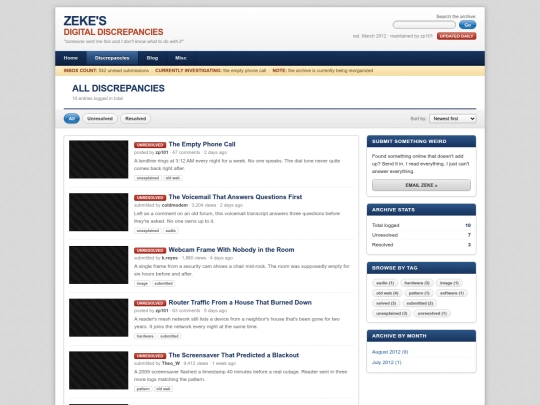The image size is (540, 405).
Task: Open the Sort by dropdown
Action: tap(453, 118)
